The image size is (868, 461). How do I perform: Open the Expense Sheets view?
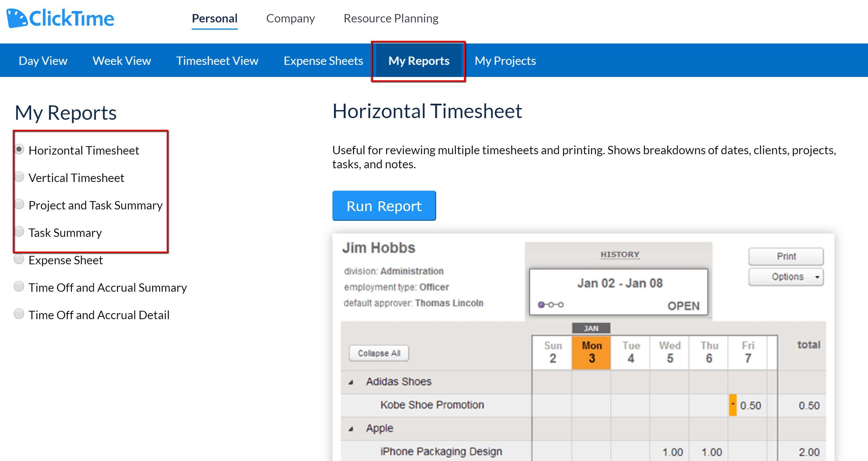[323, 61]
